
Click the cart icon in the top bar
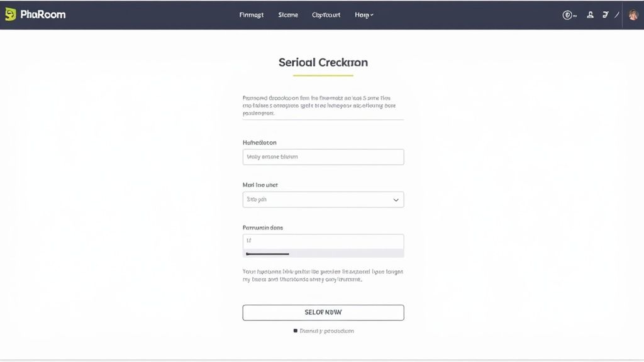pyautogui.click(x=606, y=14)
